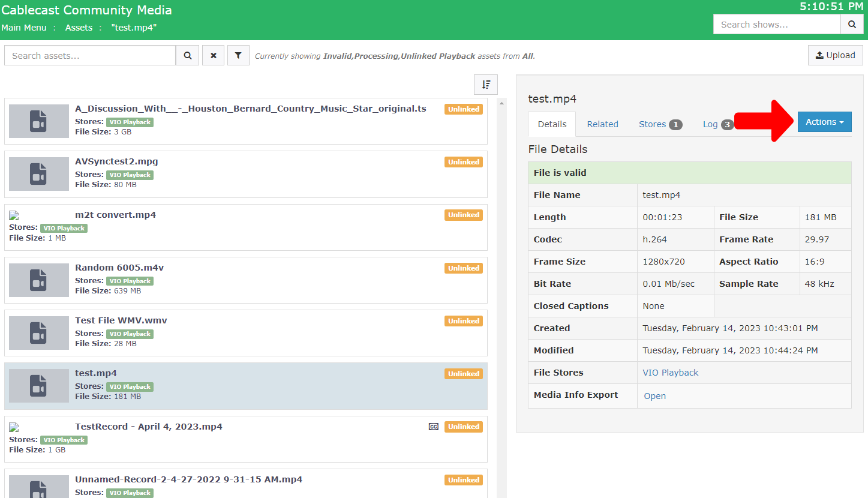
Task: Open the Stores tab
Action: [660, 124]
